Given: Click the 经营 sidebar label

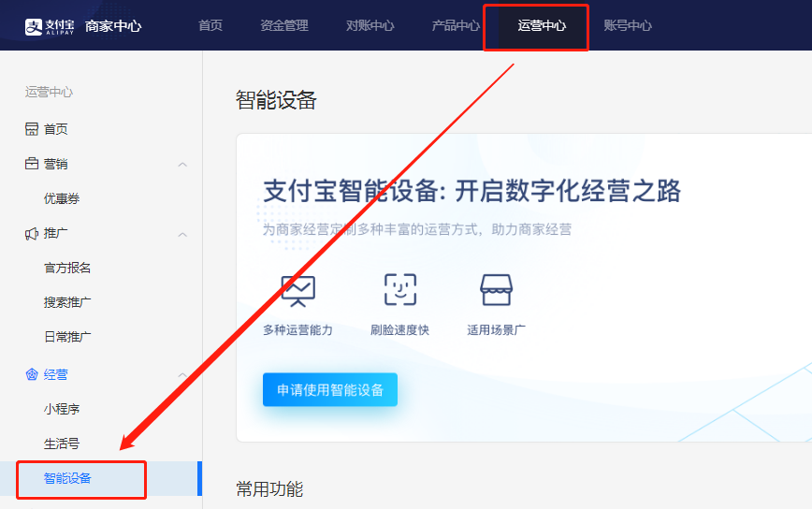Looking at the screenshot, I should [x=55, y=374].
